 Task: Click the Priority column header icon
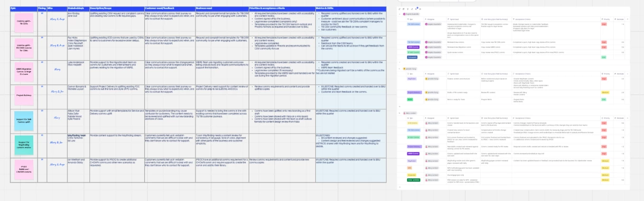click(x=602, y=19)
